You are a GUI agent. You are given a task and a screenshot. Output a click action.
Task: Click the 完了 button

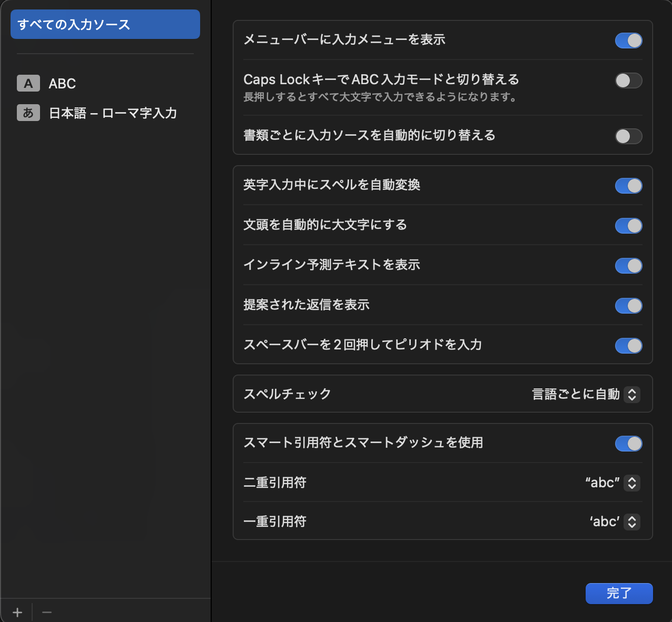tap(619, 594)
